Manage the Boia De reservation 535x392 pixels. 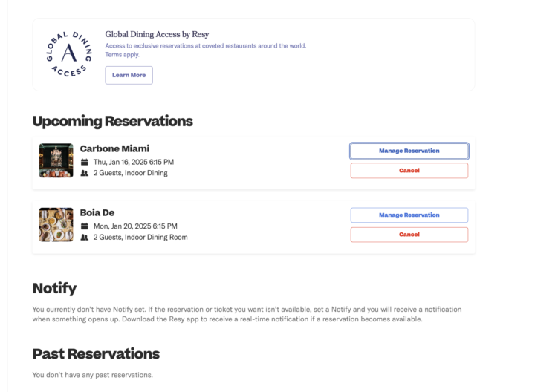(409, 215)
